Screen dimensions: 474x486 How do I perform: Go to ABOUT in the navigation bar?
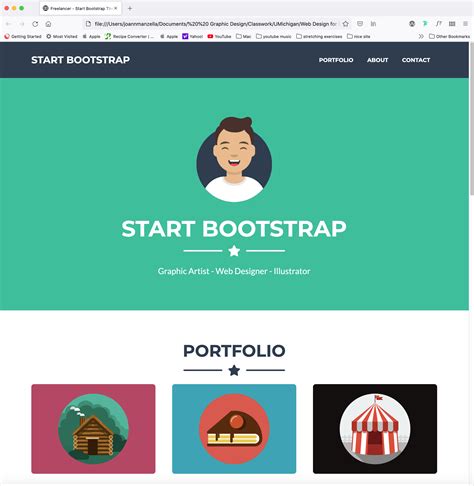[378, 60]
